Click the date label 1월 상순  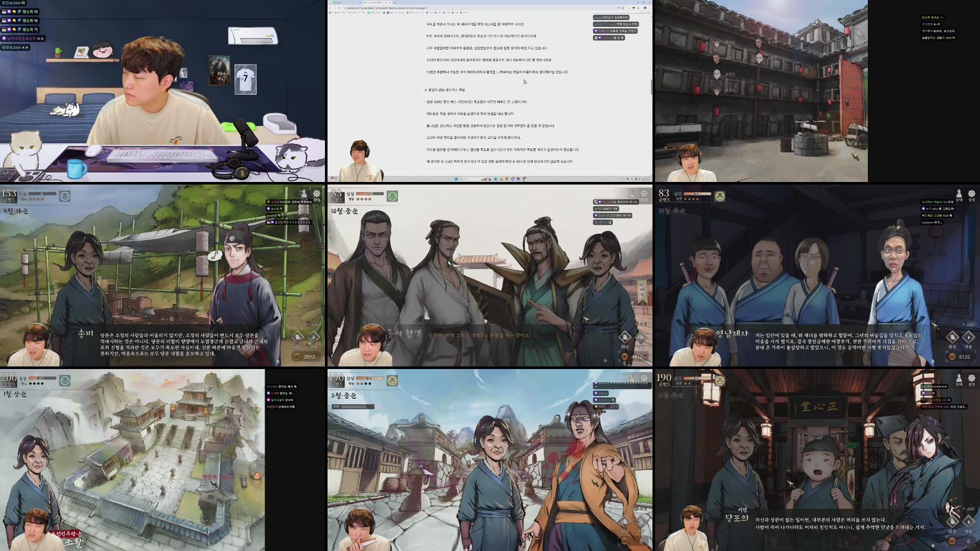point(15,394)
